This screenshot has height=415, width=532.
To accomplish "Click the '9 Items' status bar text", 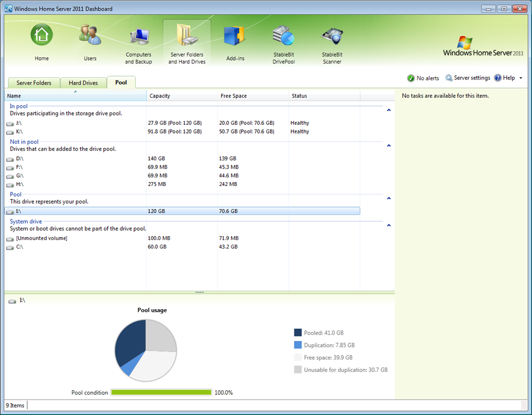I will click(x=15, y=405).
